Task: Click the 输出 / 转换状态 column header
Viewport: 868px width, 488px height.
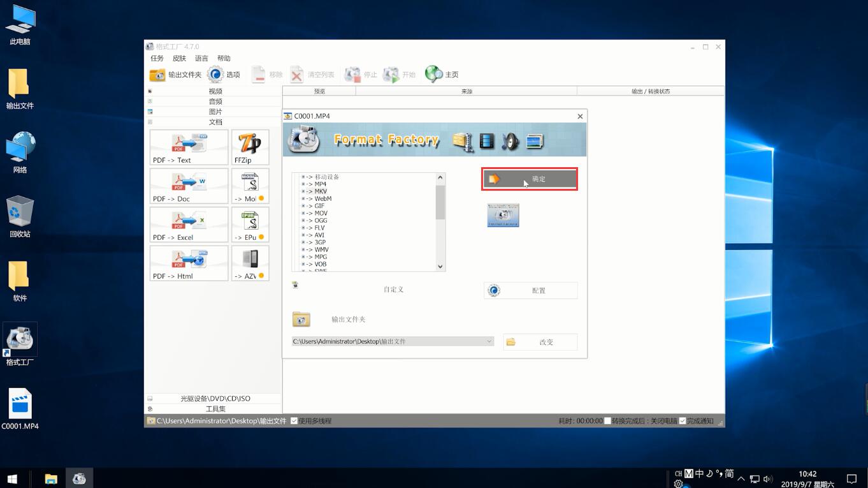Action: pyautogui.click(x=651, y=91)
